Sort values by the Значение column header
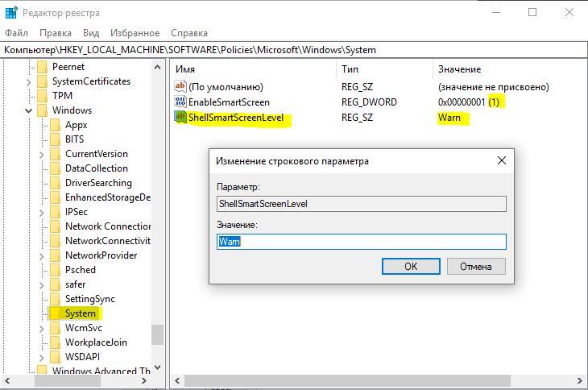588x390 pixels. point(459,69)
